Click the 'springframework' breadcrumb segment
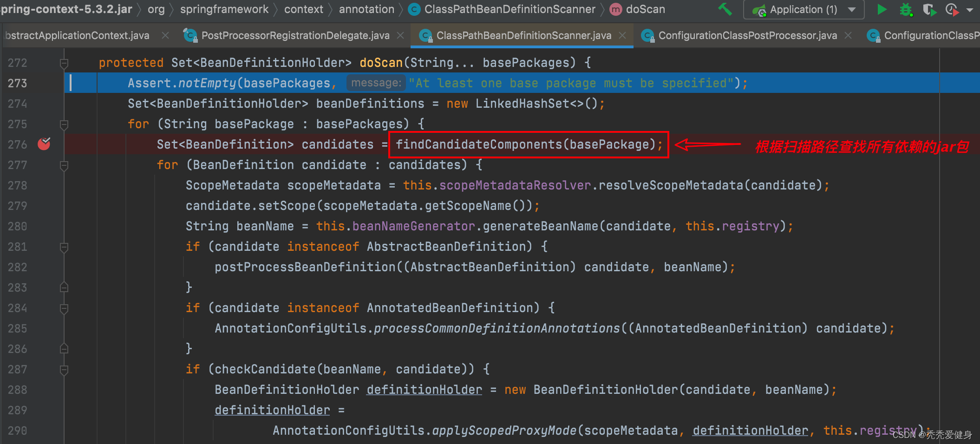This screenshot has width=980, height=444. point(224,9)
